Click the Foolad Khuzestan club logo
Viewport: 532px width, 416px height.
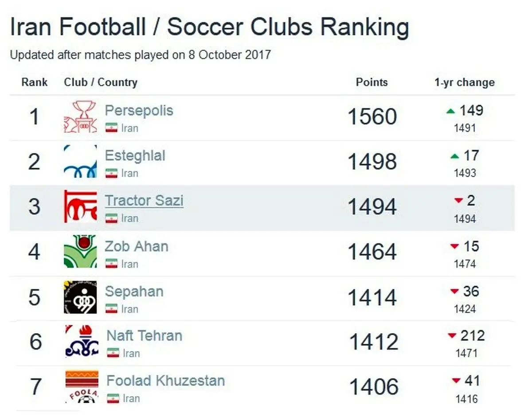82,386
